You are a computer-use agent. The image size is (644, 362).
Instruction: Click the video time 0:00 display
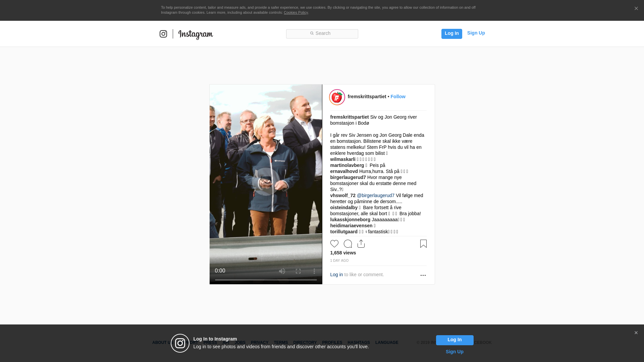220,271
